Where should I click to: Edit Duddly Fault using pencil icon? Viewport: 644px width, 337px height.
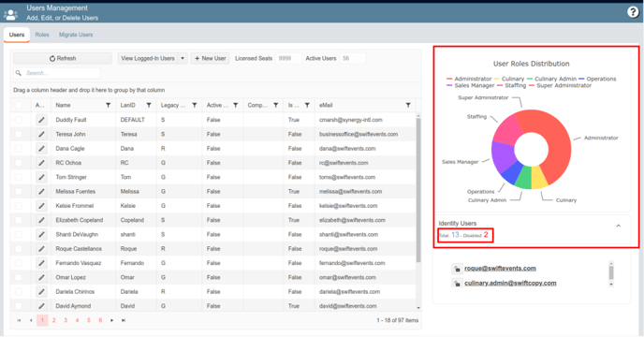click(x=41, y=120)
